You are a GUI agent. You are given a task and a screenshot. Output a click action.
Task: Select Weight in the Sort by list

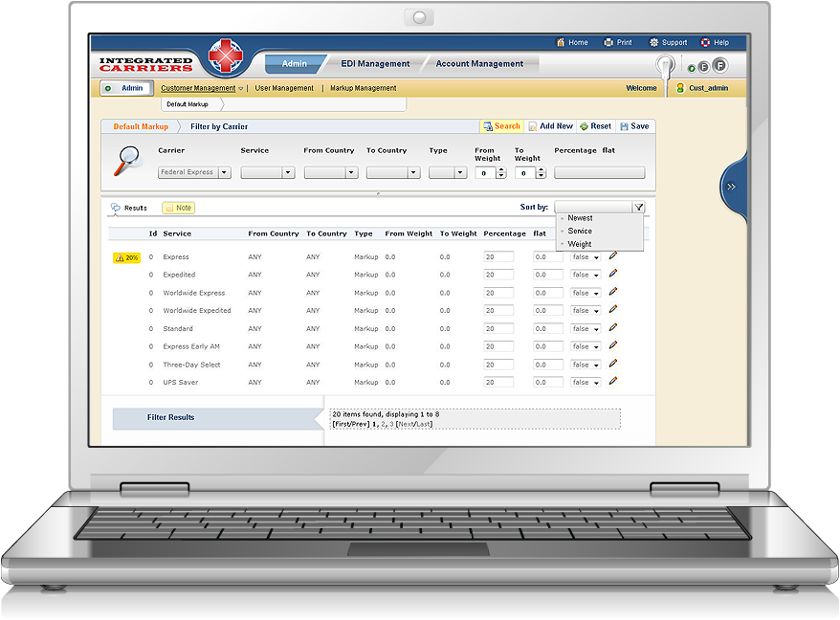pyautogui.click(x=580, y=244)
